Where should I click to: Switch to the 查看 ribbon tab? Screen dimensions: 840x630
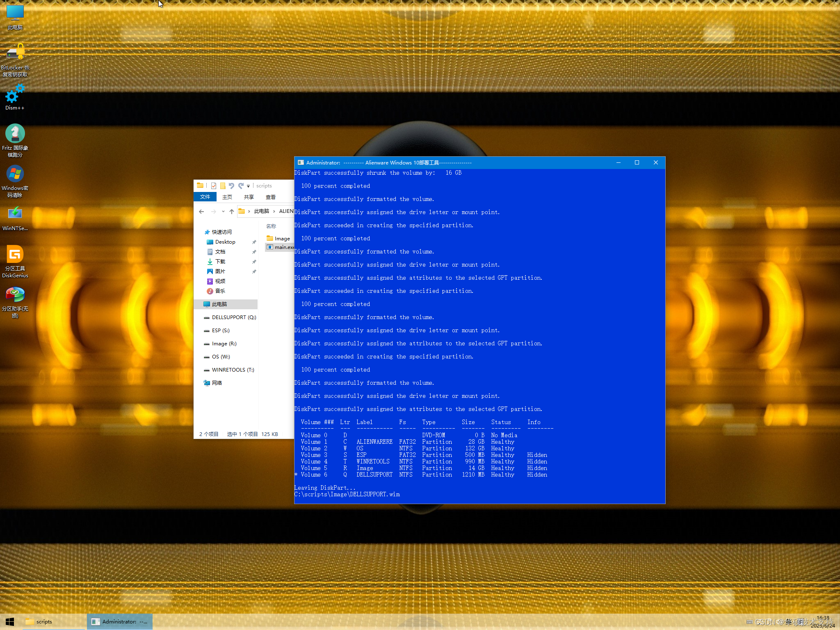tap(270, 197)
